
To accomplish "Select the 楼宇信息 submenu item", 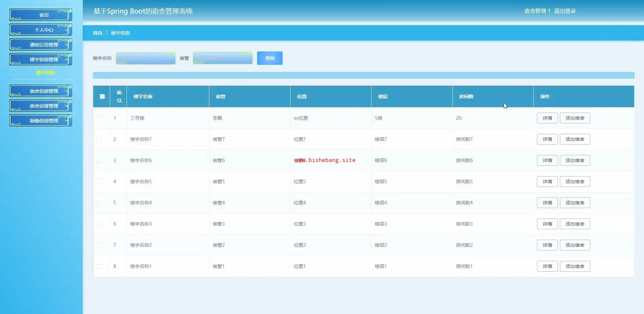I will 45,73.
